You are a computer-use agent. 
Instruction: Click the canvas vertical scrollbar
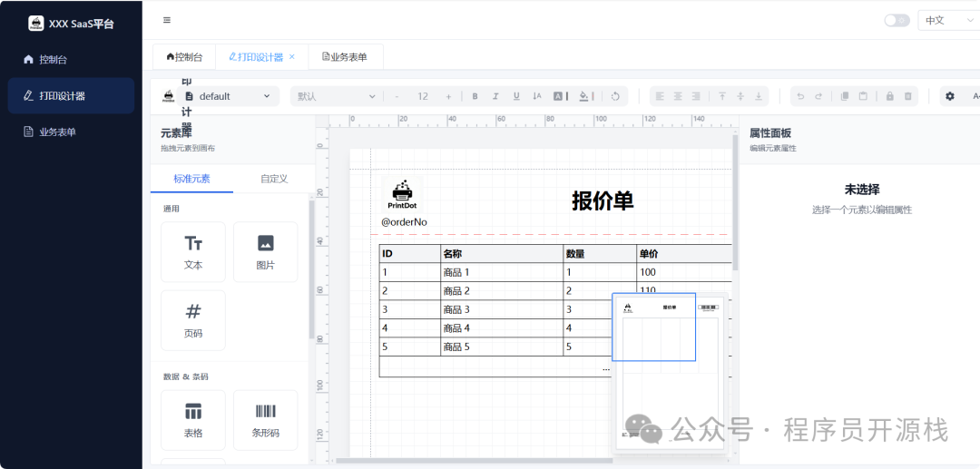735,203
